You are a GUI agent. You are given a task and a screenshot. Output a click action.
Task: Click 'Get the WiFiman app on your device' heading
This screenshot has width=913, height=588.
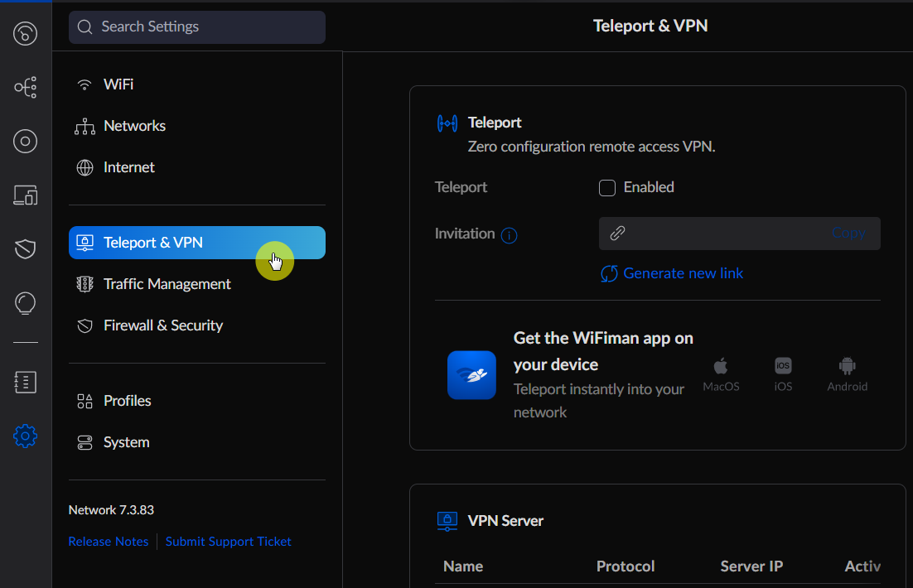point(603,351)
